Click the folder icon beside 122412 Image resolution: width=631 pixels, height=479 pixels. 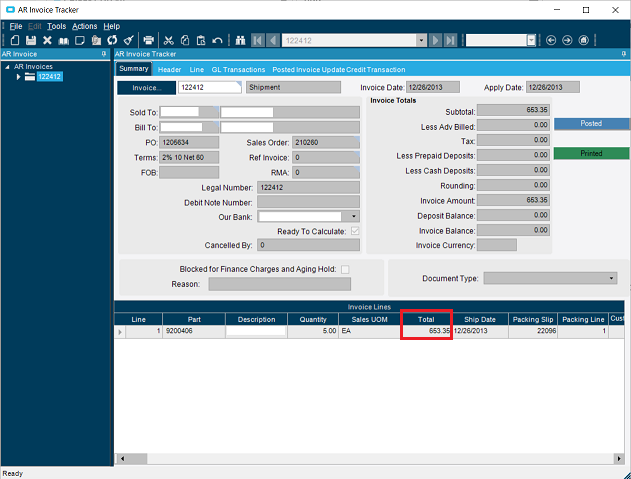(x=30, y=76)
